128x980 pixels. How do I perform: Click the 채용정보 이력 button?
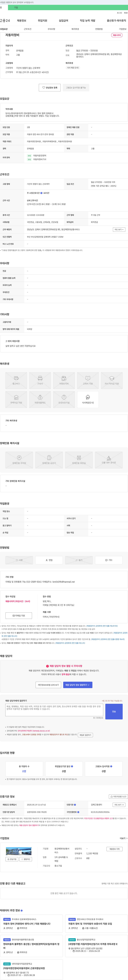coord(114,849)
